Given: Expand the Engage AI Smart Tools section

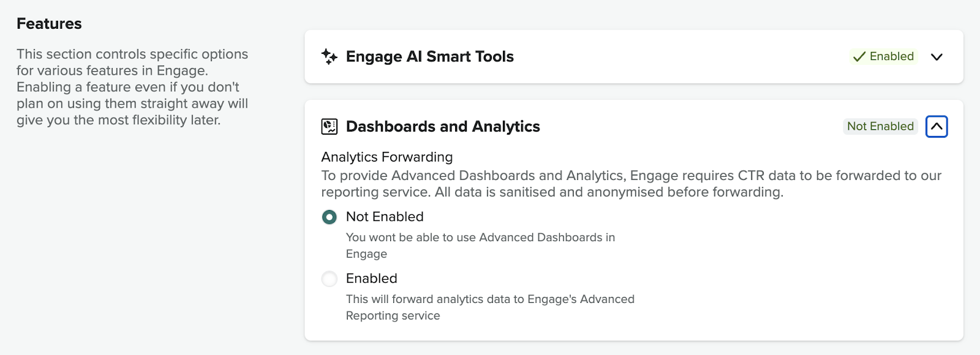Looking at the screenshot, I should [x=937, y=57].
